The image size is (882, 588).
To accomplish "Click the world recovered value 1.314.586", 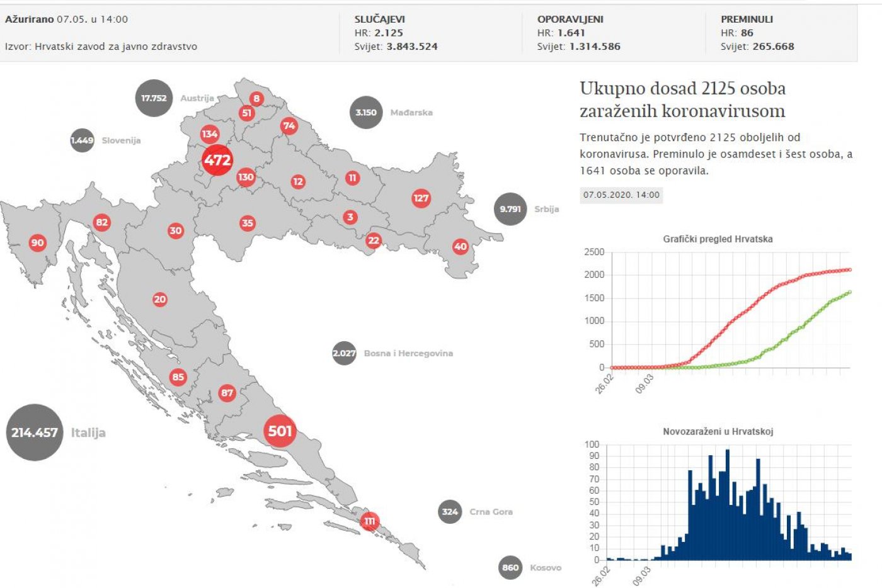I will click(x=595, y=47).
